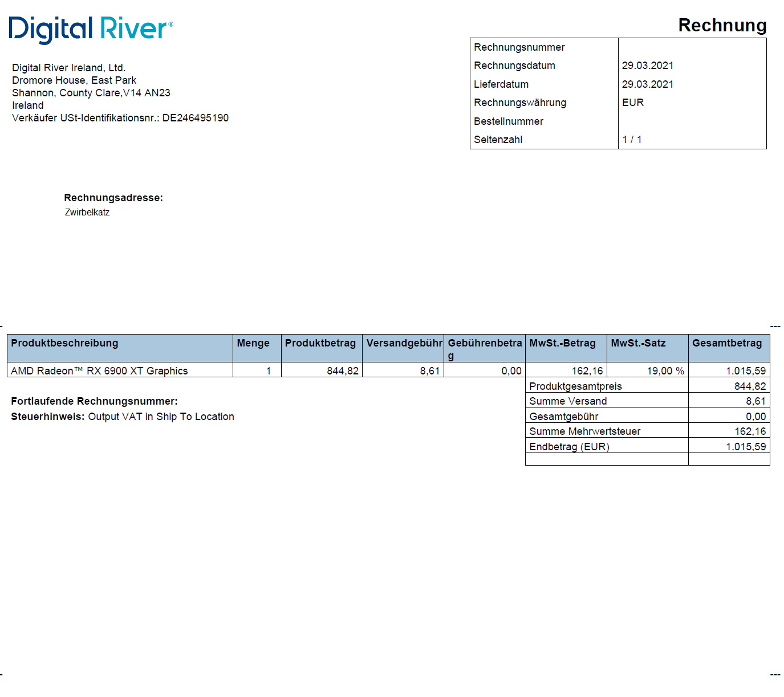Image resolution: width=784 pixels, height=697 pixels.
Task: Click Shannon, County Clare address line
Action: coord(91,93)
